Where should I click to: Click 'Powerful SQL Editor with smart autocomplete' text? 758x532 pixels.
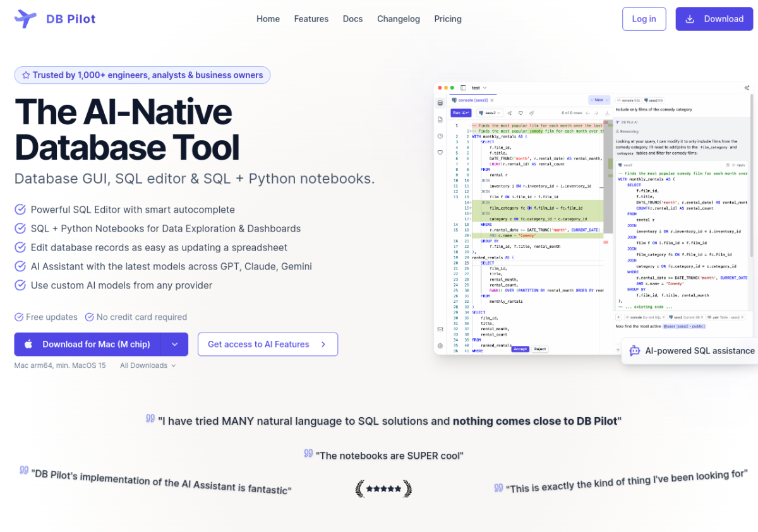(133, 210)
